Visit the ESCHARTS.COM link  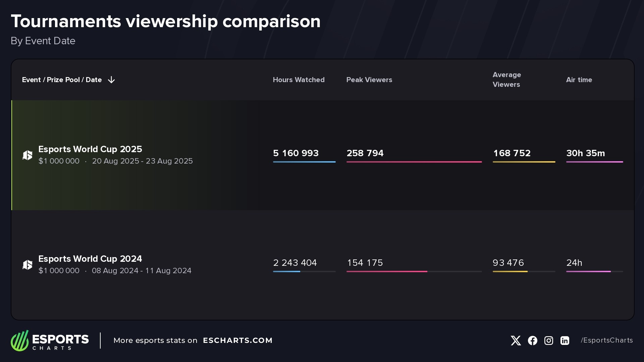[237, 341]
